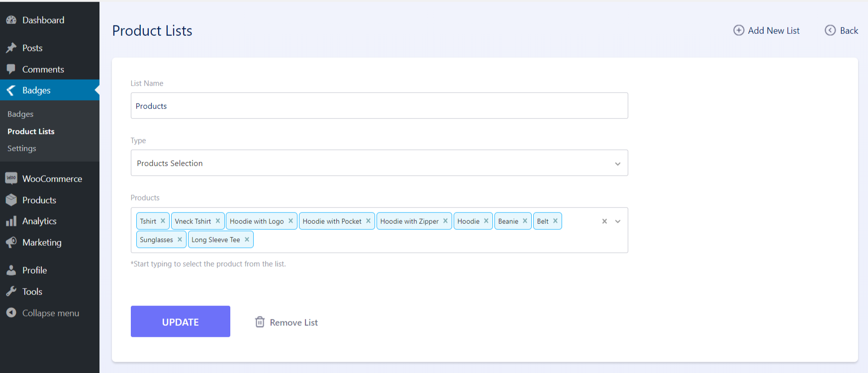Remove the plain Hoodie tag

coord(486,221)
